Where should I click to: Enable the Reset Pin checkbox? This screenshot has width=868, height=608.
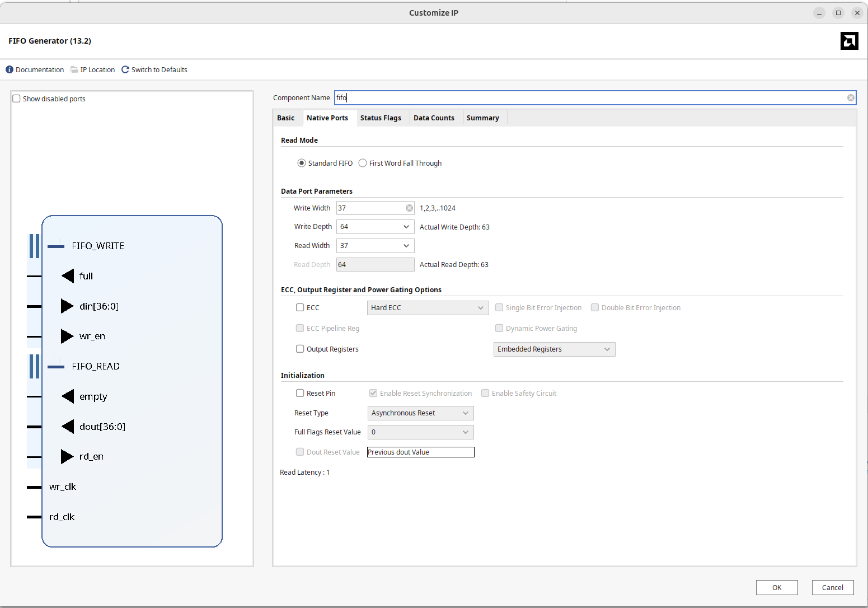[300, 394]
